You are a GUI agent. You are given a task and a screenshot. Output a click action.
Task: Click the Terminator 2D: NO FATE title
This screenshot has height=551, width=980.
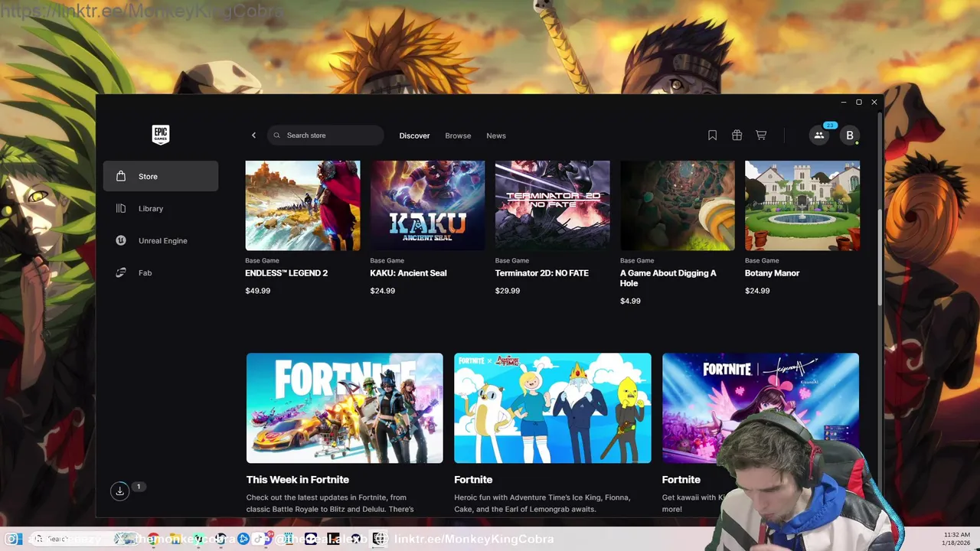(542, 273)
